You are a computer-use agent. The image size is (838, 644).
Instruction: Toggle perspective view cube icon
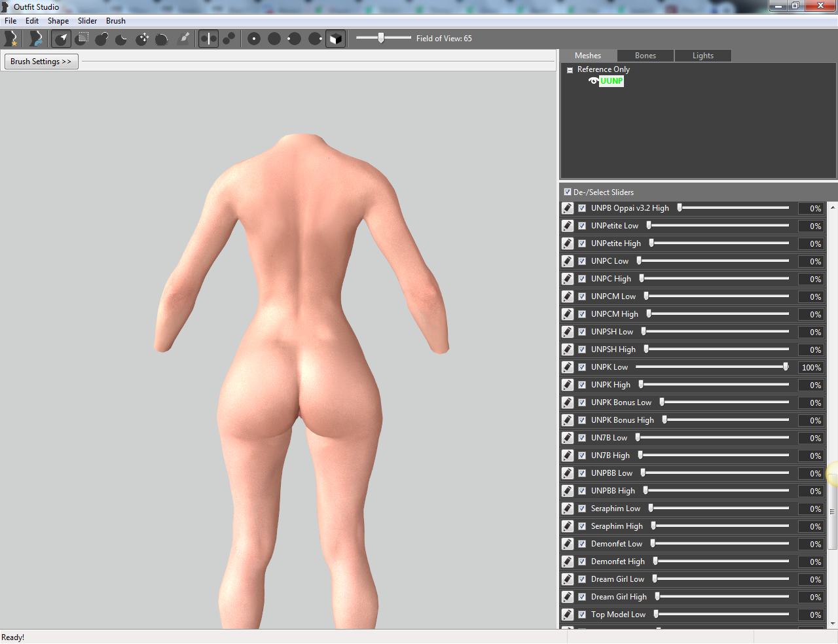coord(335,39)
